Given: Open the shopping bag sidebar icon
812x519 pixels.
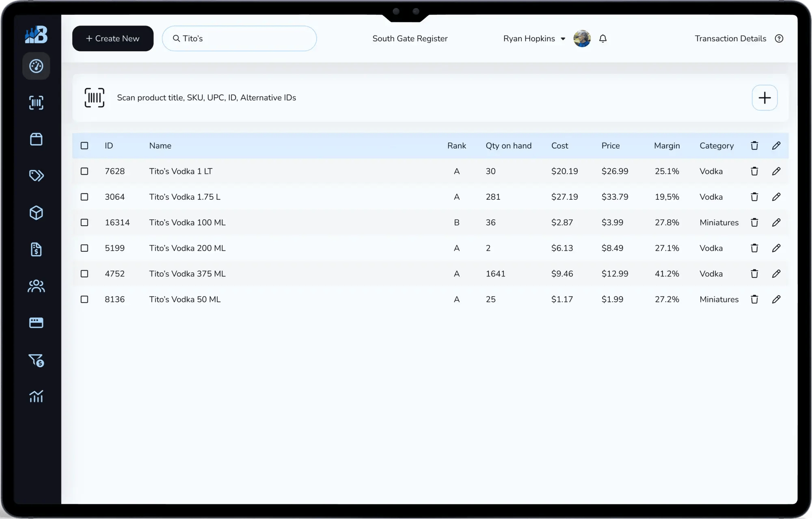Looking at the screenshot, I should pos(36,139).
